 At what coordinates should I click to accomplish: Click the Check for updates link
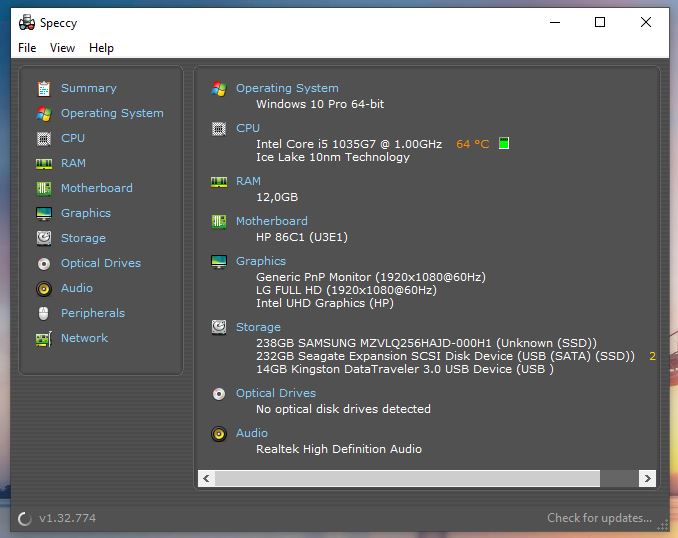click(599, 518)
